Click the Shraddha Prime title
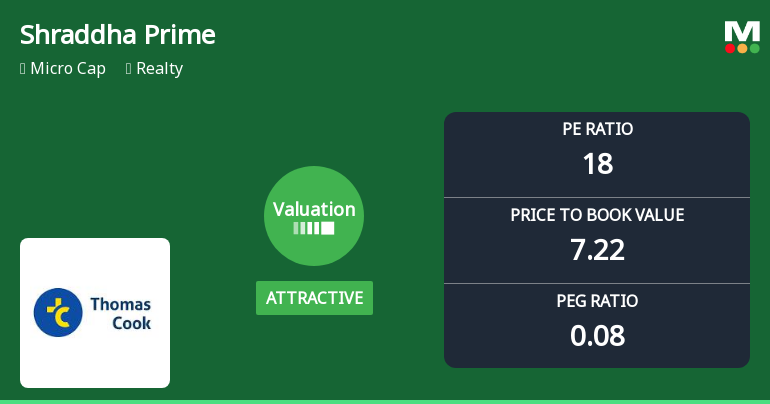 point(118,35)
